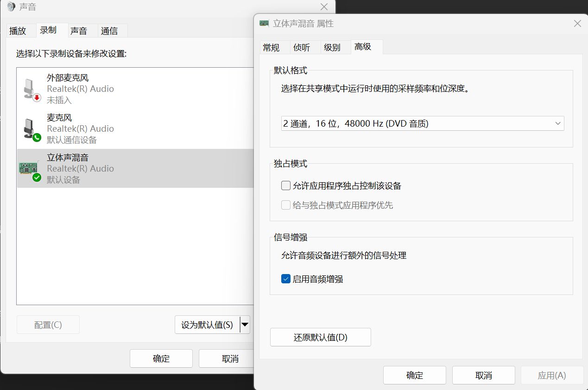Switch to the 声音 tab
Screen dimensions: 588x390
point(80,30)
